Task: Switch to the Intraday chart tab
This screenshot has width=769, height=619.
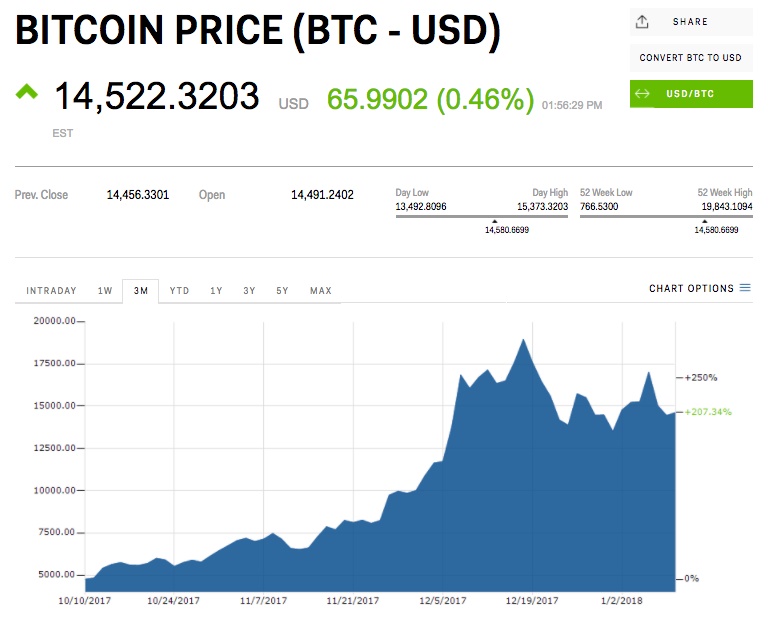Action: coord(51,291)
